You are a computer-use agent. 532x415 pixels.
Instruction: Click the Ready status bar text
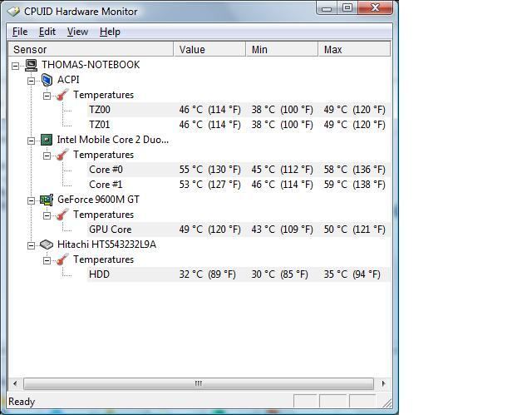(x=22, y=402)
